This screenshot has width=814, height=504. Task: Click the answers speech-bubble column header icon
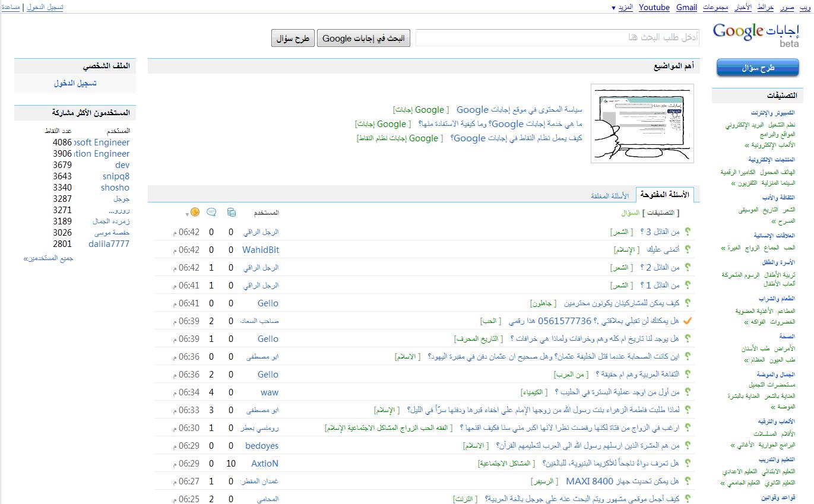[211, 213]
